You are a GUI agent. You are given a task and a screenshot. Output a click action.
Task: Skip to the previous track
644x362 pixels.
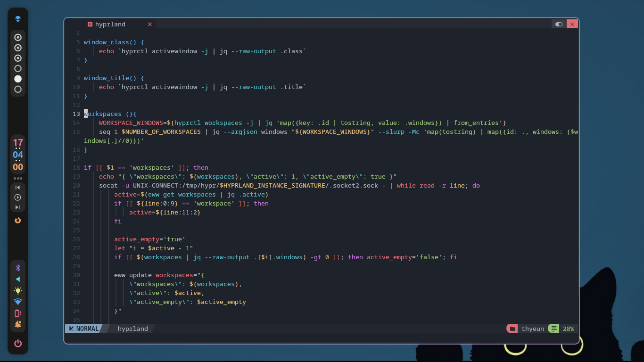[x=18, y=188]
